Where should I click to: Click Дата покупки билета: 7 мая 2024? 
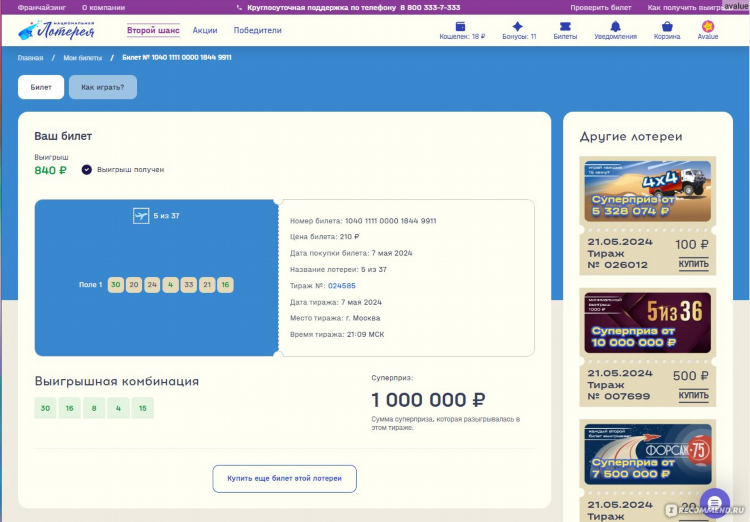point(351,253)
